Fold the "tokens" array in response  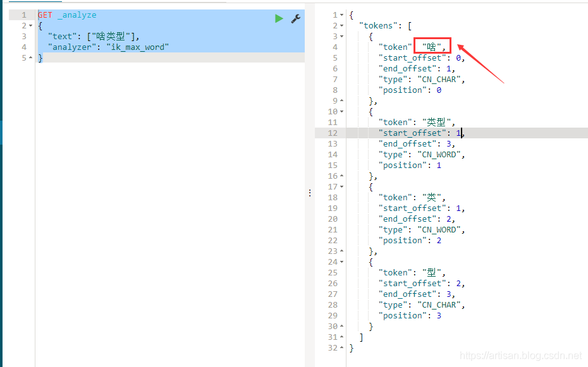click(342, 26)
